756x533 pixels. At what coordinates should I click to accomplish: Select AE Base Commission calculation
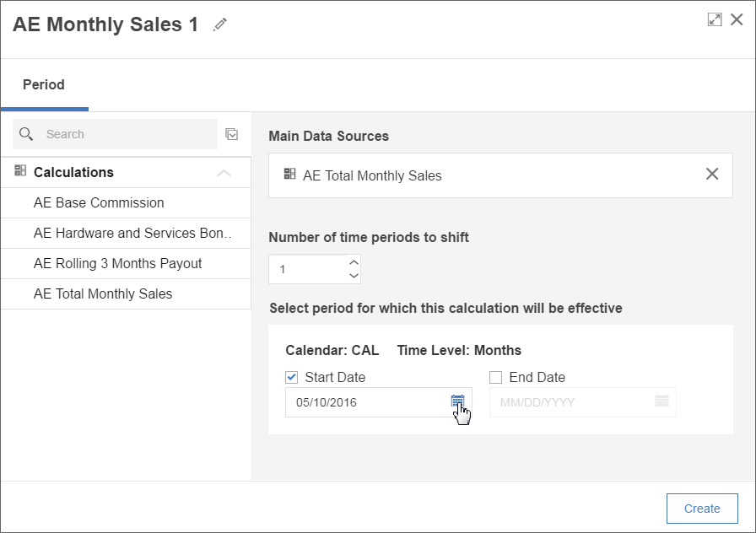pyautogui.click(x=99, y=202)
